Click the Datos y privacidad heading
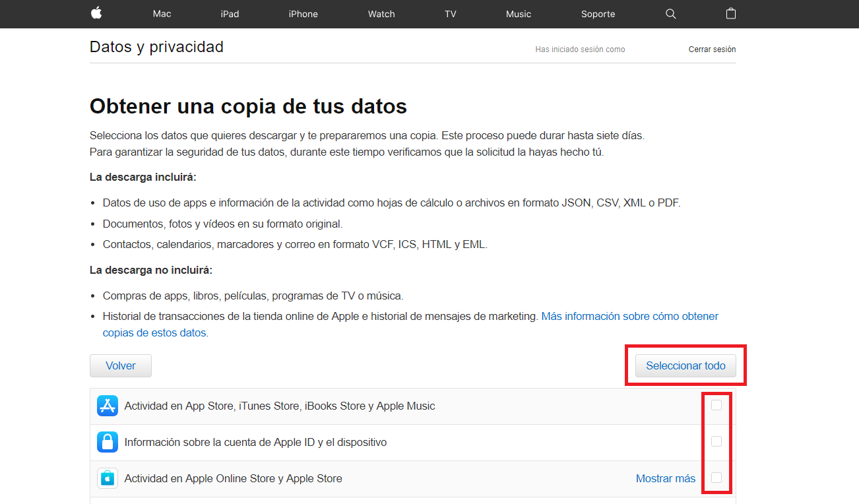The width and height of the screenshot is (859, 504). click(x=156, y=47)
